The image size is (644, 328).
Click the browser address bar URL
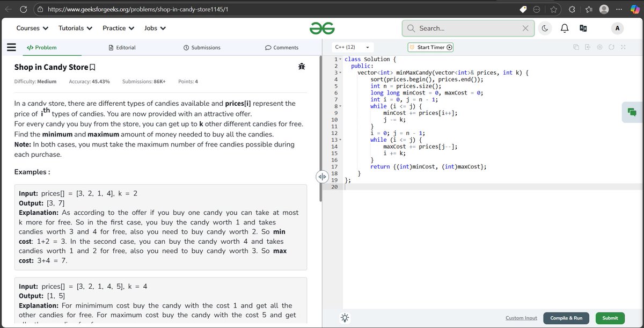click(x=138, y=10)
